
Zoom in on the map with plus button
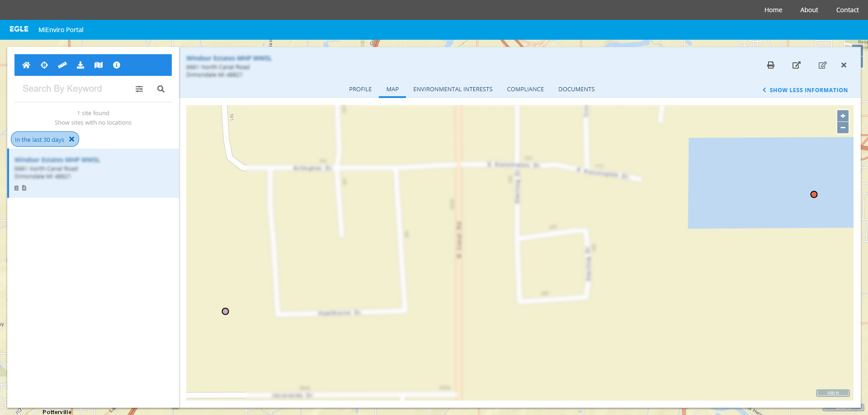(x=843, y=116)
